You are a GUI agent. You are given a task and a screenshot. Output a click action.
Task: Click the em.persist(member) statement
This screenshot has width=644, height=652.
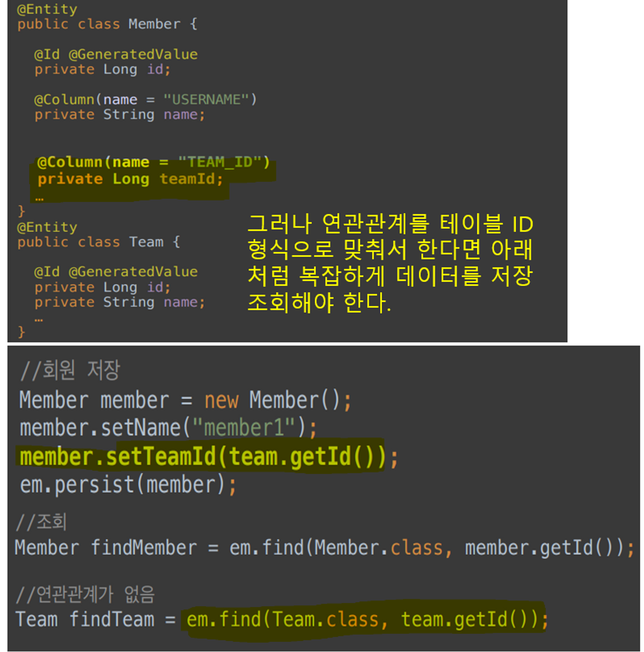pyautogui.click(x=128, y=485)
